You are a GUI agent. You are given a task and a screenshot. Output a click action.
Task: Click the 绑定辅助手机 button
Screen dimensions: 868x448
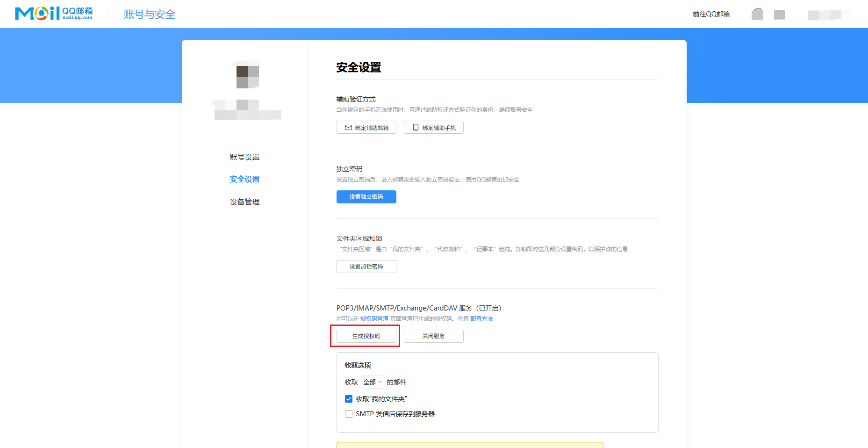pyautogui.click(x=434, y=128)
